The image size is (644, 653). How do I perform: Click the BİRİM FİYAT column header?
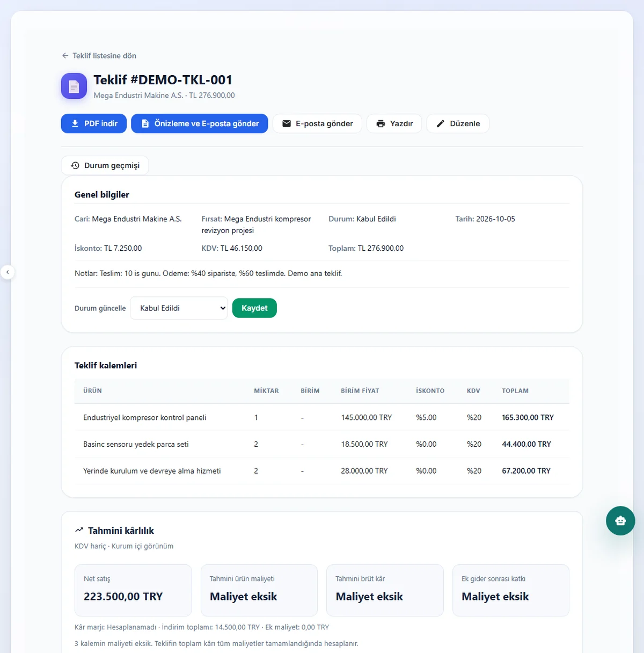coord(360,391)
